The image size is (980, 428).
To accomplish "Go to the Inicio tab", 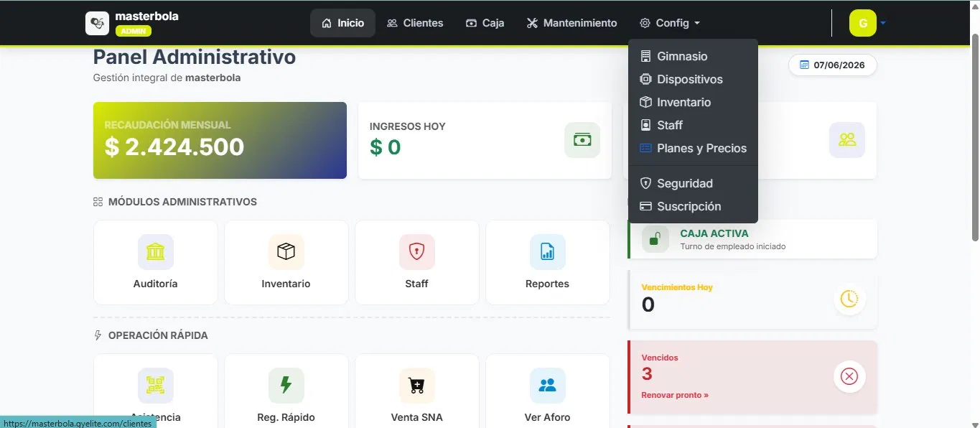I will (x=342, y=23).
